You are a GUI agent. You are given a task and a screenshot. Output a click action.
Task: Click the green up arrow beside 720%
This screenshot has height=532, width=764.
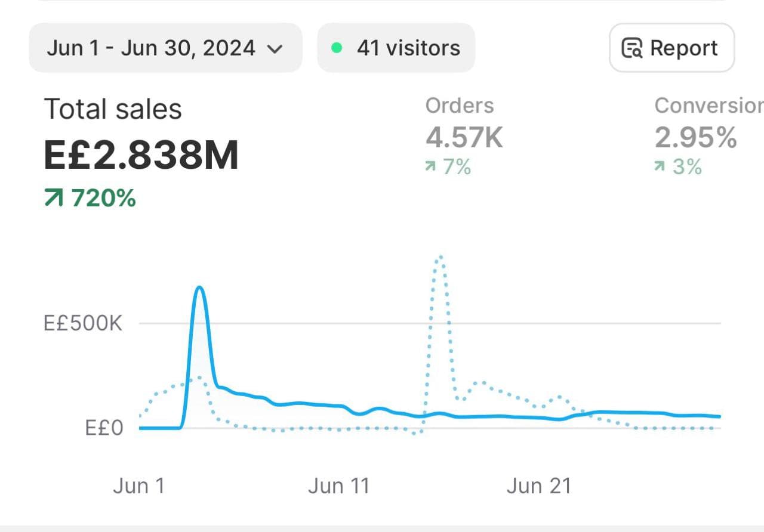54,198
